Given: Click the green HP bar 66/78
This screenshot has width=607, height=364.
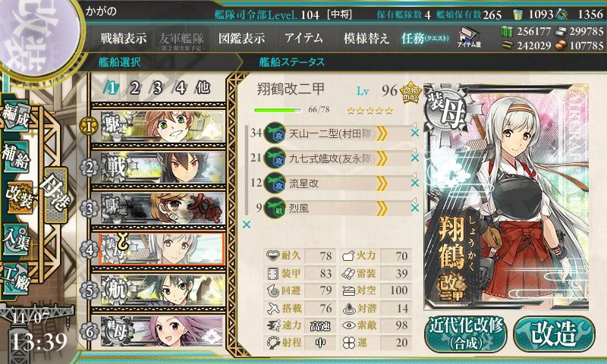Looking at the screenshot, I should [x=278, y=110].
